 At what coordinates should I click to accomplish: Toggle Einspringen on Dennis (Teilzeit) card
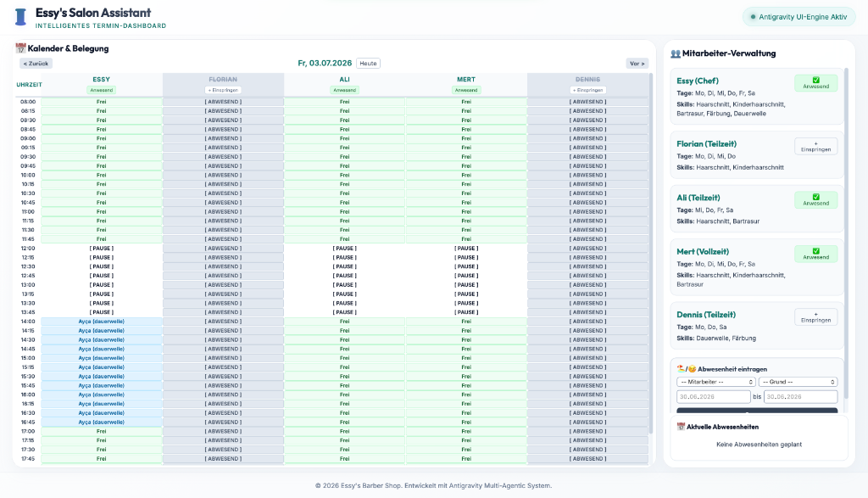point(816,316)
